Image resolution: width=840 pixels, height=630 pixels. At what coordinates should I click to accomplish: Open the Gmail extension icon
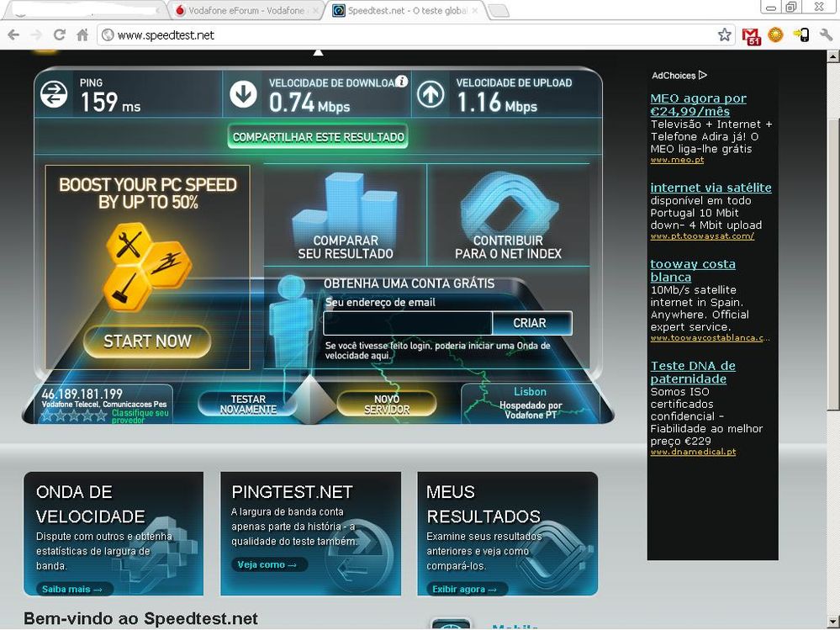coord(751,35)
